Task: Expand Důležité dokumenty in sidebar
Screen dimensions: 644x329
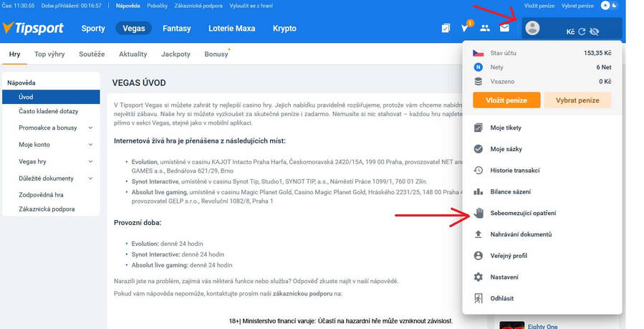Action: 90,178
